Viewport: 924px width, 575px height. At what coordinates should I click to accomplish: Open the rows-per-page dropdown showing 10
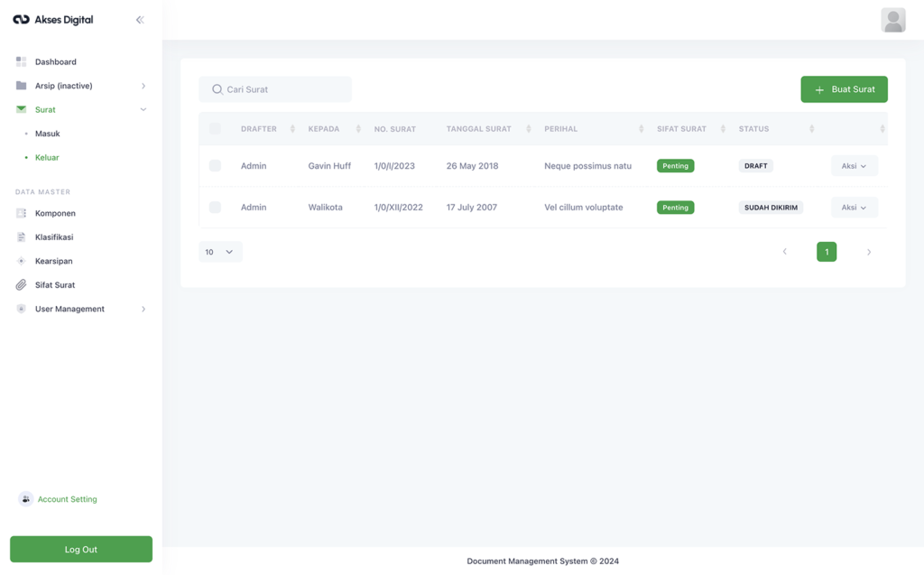(x=220, y=252)
